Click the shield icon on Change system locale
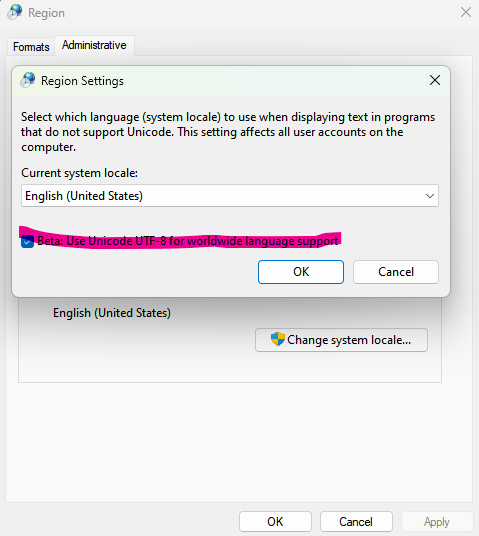Screen dimensions: 479x536 tap(278, 339)
